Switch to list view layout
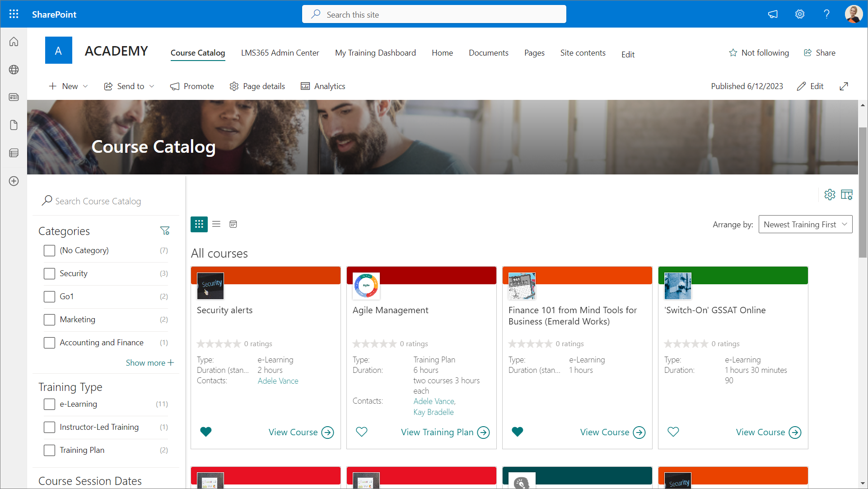The height and width of the screenshot is (489, 868). 216,224
